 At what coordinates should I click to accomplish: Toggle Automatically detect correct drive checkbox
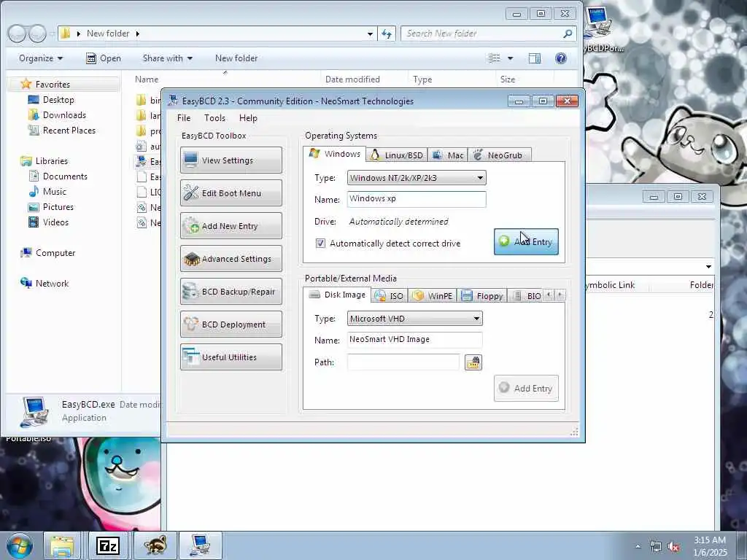point(321,244)
